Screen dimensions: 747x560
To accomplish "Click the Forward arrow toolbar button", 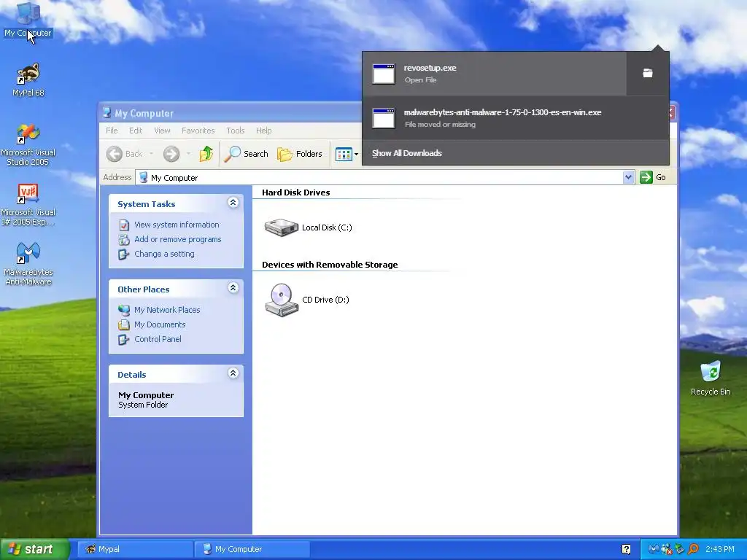I will tap(171, 154).
